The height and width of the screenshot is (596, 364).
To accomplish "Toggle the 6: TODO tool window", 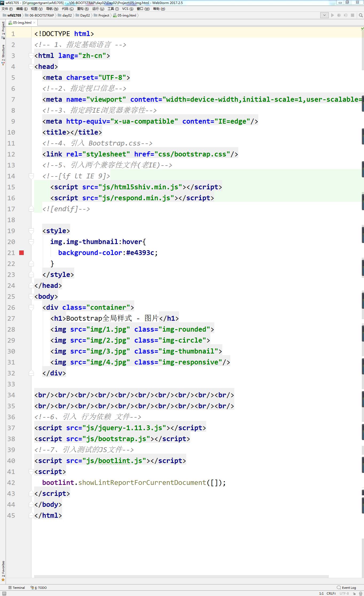I will [39, 587].
